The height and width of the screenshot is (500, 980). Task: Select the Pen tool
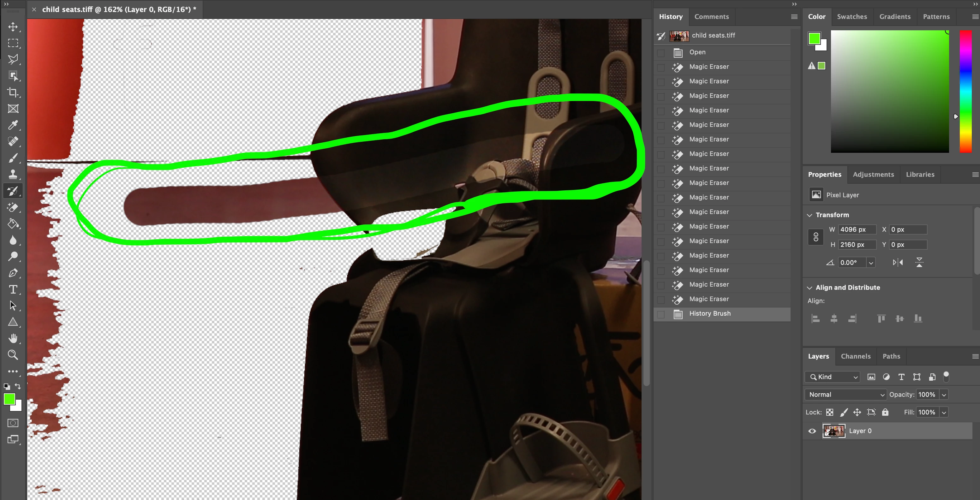(13, 273)
